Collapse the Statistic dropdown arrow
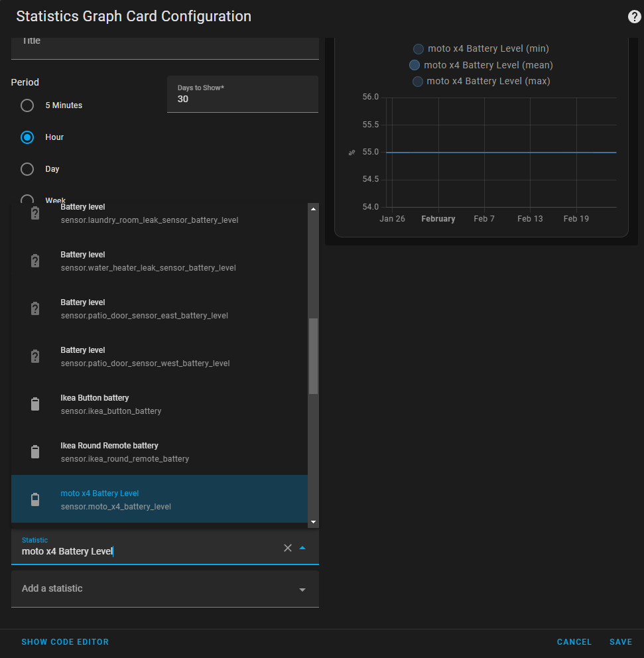Screen dimensions: 644x658 302,548
